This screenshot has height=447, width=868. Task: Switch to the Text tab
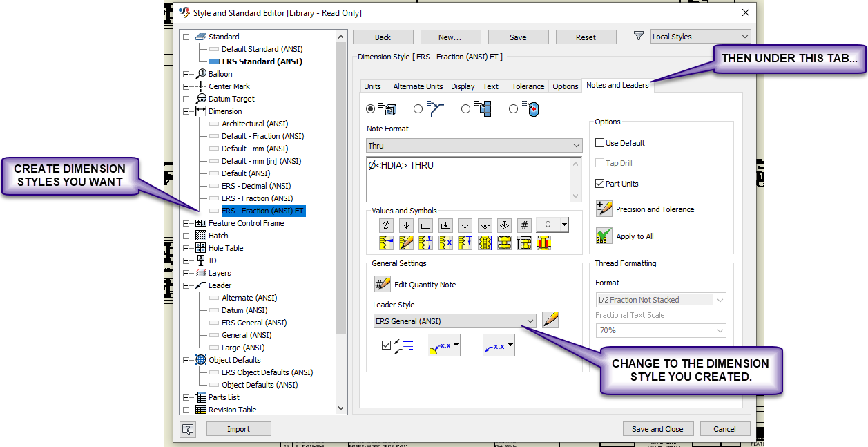point(491,86)
